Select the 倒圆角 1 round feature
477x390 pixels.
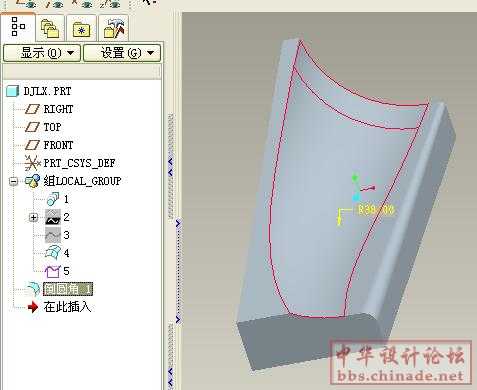tap(68, 289)
